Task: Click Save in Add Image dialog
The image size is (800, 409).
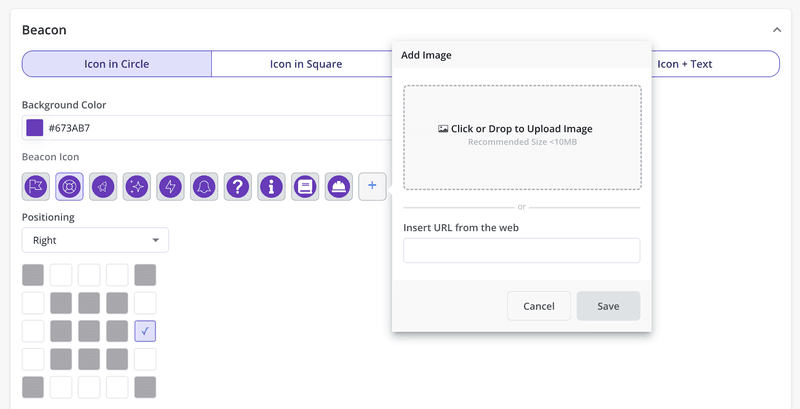Action: point(608,306)
